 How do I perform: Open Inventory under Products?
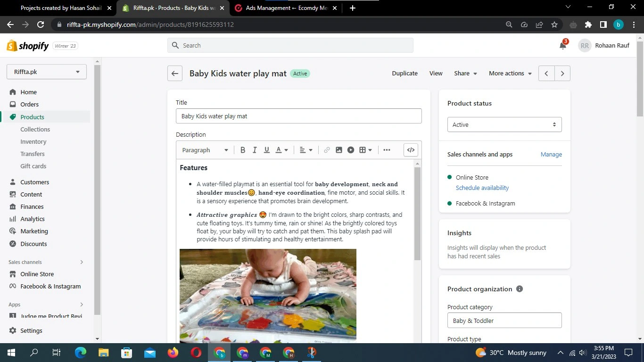pos(33,141)
